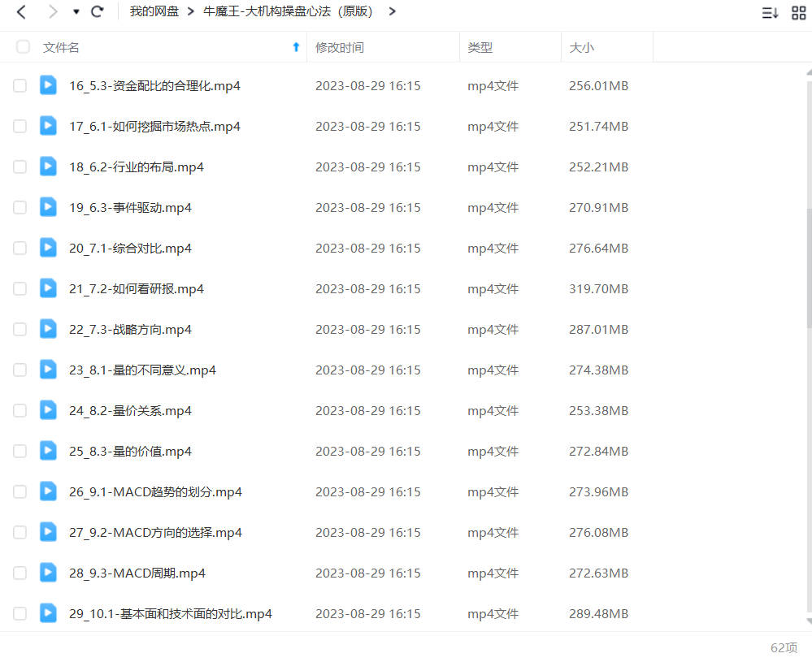Switch to grid view
The image size is (812, 662).
pos(798,12)
